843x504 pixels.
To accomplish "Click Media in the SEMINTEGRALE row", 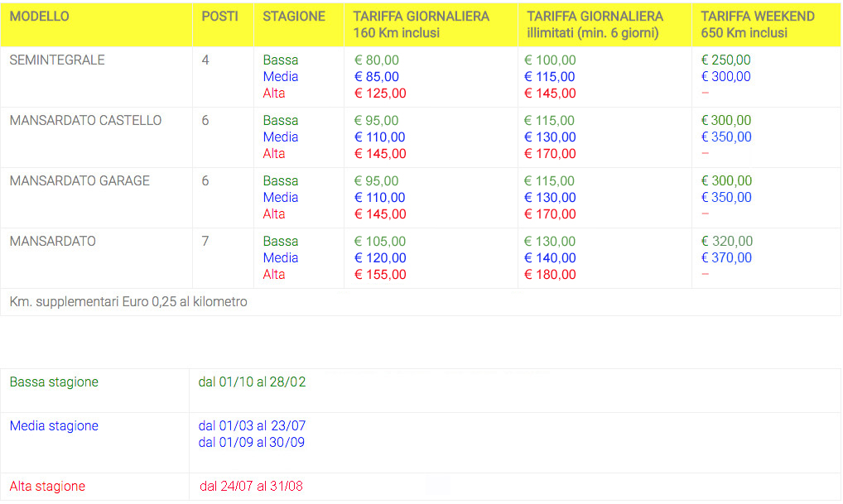I will click(x=281, y=77).
